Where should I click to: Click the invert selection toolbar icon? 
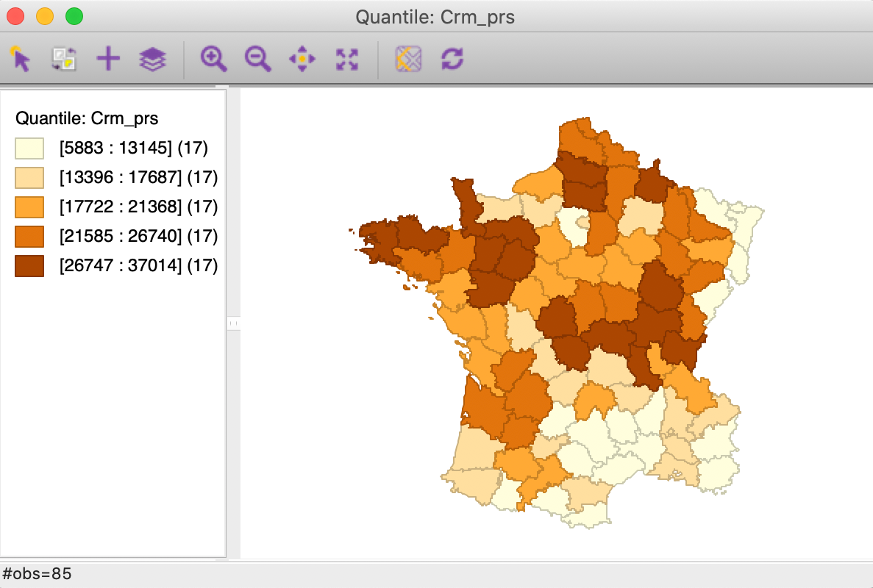[64, 59]
